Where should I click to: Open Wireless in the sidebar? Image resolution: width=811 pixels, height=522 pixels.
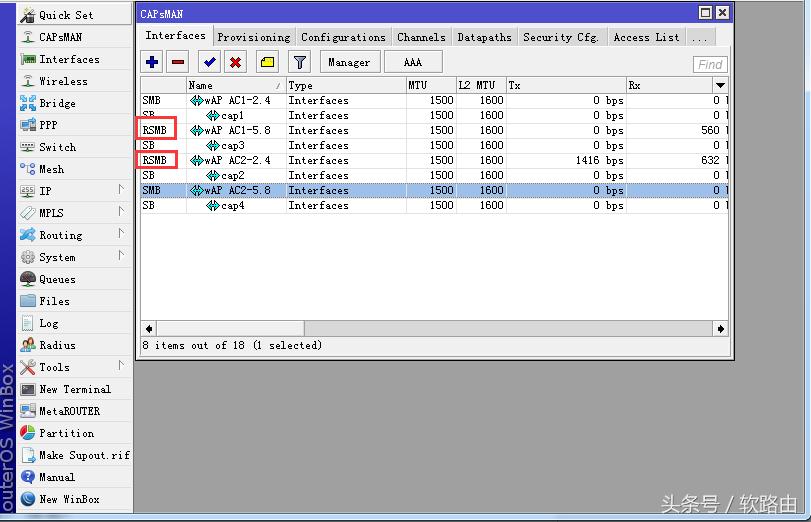coord(75,81)
